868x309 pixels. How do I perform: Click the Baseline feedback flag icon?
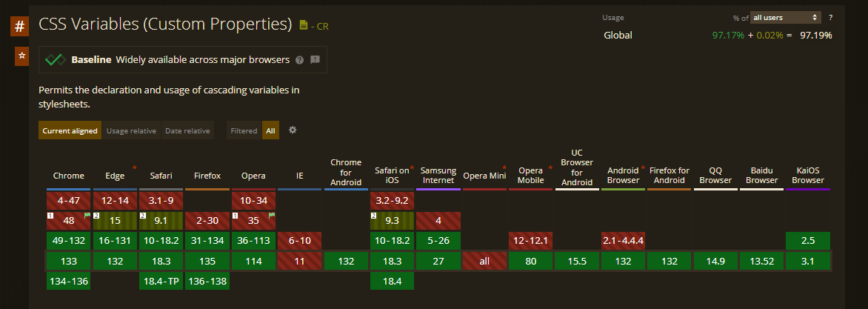[315, 59]
